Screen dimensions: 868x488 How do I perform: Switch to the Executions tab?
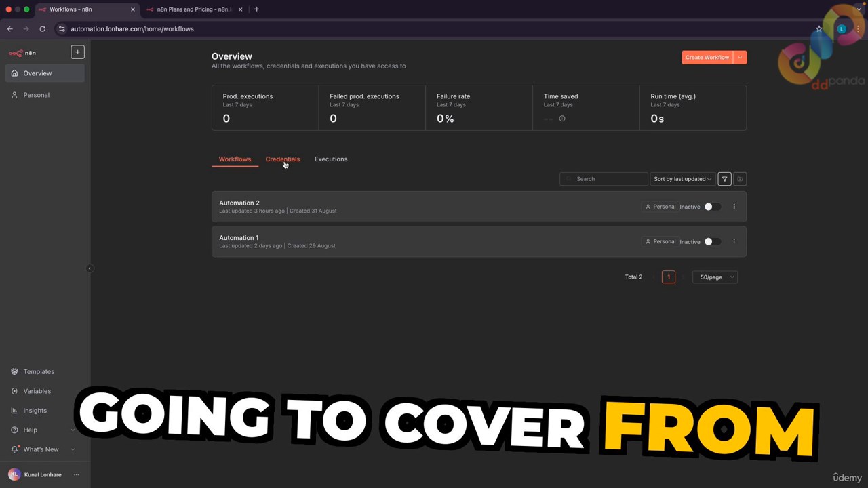(331, 159)
